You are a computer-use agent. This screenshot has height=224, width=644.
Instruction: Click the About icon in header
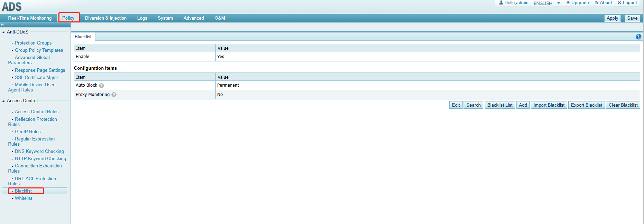(596, 3)
